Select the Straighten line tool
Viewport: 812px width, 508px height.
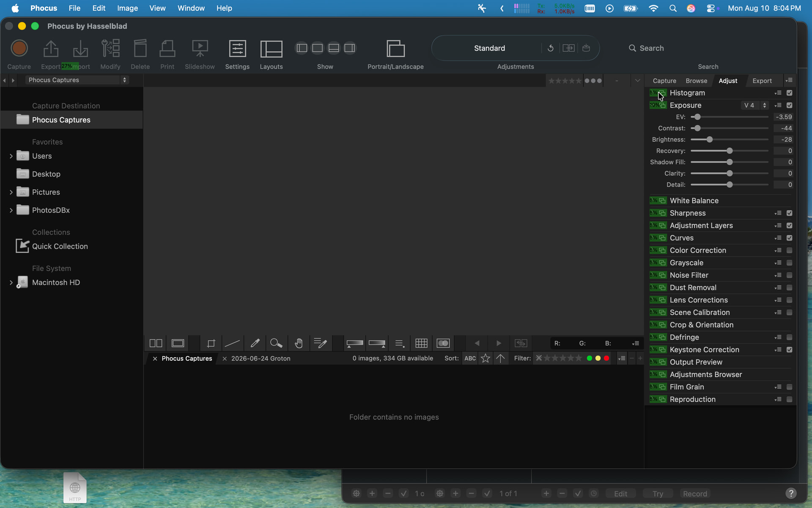[232, 343]
